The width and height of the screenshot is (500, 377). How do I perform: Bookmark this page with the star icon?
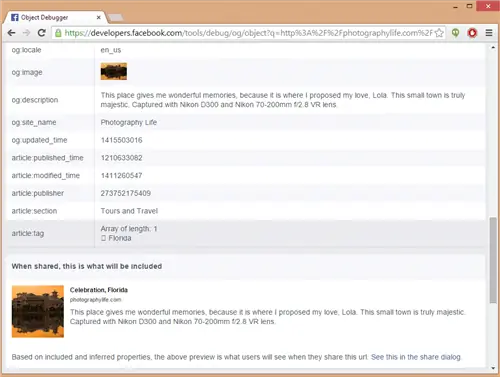[439, 33]
